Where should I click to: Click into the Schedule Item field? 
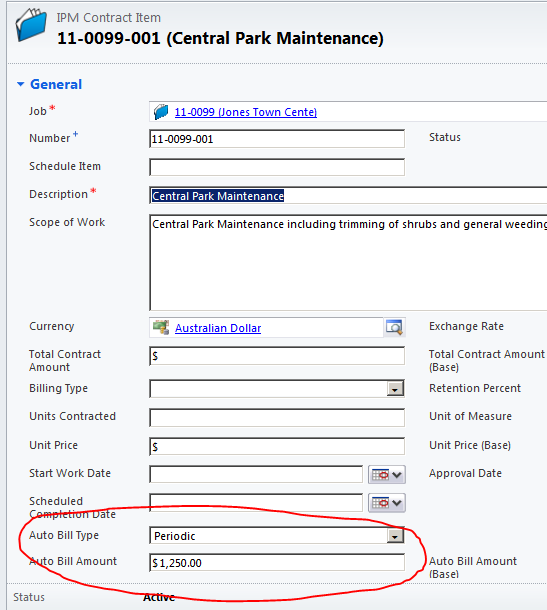point(277,167)
